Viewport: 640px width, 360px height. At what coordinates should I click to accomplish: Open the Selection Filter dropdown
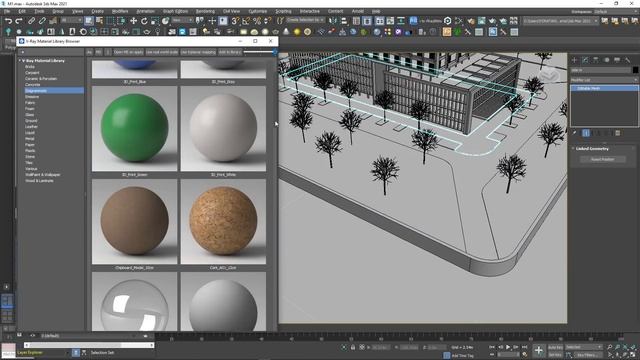[71, 20]
